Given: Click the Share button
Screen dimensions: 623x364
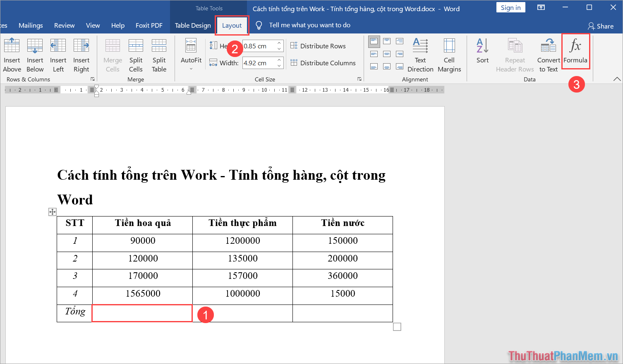Looking at the screenshot, I should pyautogui.click(x=601, y=26).
